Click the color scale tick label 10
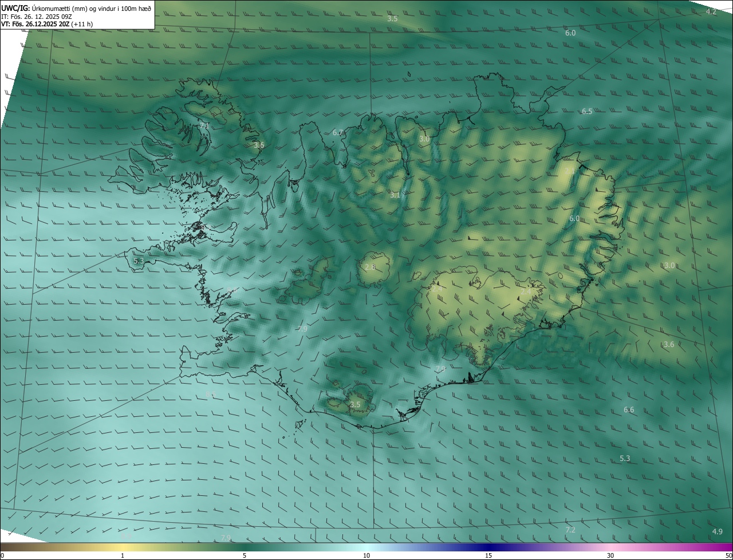The height and width of the screenshot is (560, 733). [366, 556]
